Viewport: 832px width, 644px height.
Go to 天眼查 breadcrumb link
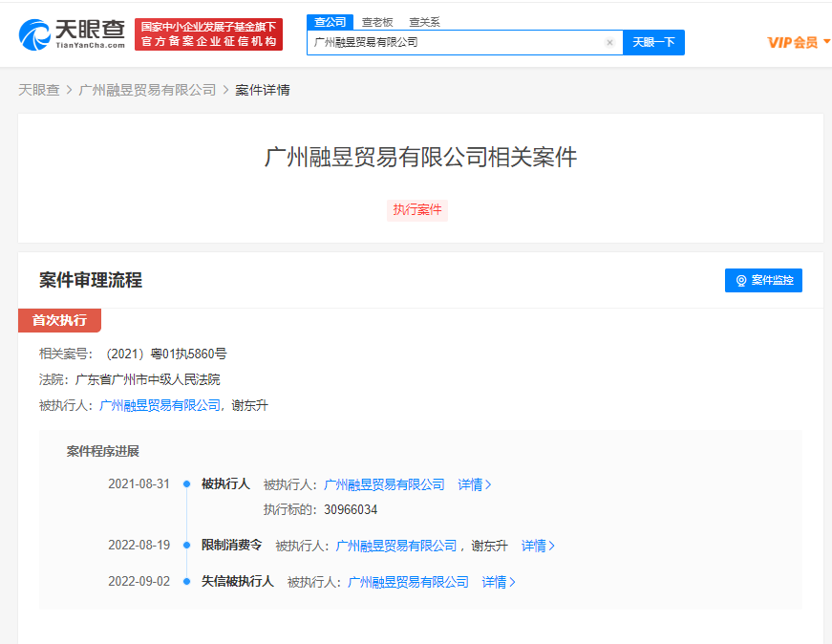pyautogui.click(x=39, y=90)
